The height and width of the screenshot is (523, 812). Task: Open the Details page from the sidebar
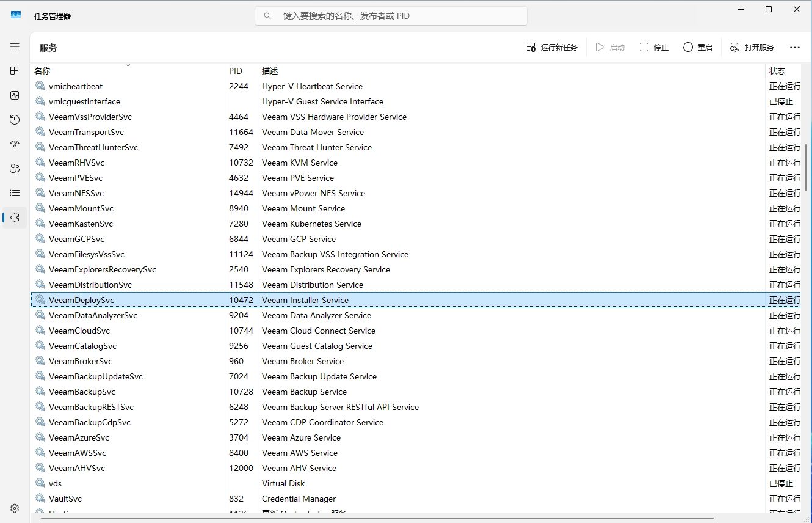point(15,193)
